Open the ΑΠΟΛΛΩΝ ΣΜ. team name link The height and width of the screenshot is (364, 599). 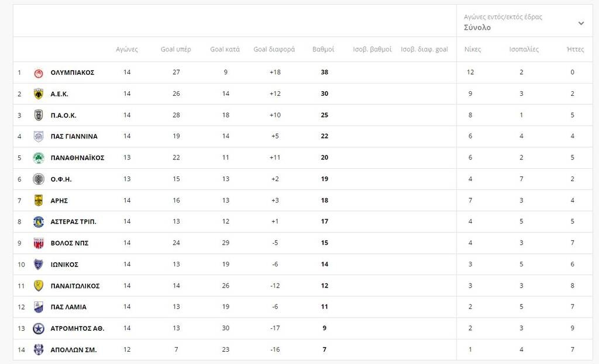tap(74, 350)
